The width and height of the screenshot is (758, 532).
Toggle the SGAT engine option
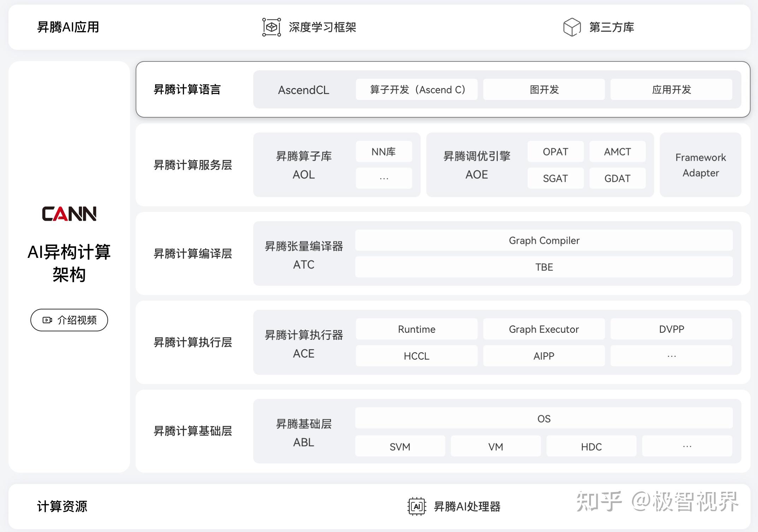tap(556, 178)
